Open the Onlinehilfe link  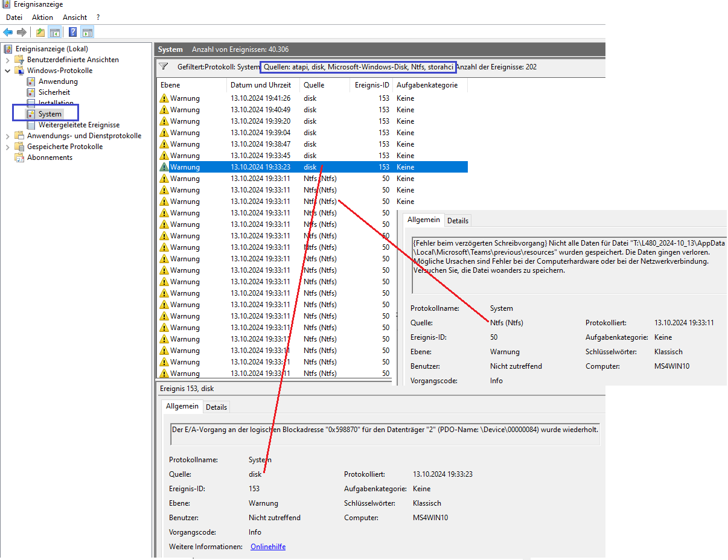pos(267,546)
